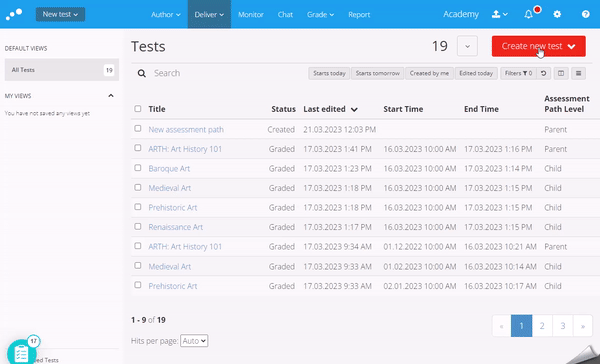
Task: Open the Renaissance Art test link
Action: click(176, 227)
